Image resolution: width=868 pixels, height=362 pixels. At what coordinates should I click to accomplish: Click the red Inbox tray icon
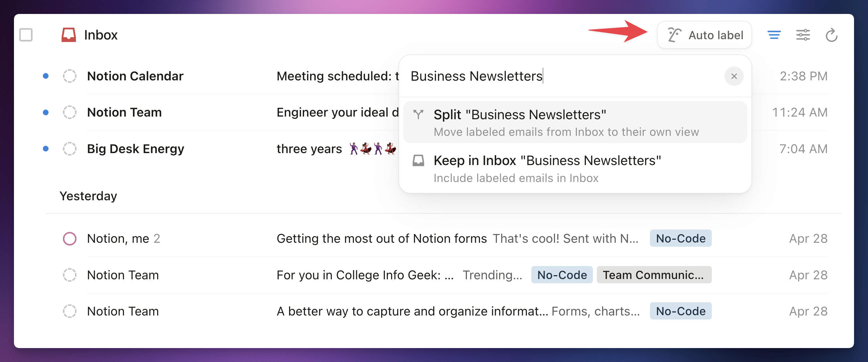pos(68,35)
